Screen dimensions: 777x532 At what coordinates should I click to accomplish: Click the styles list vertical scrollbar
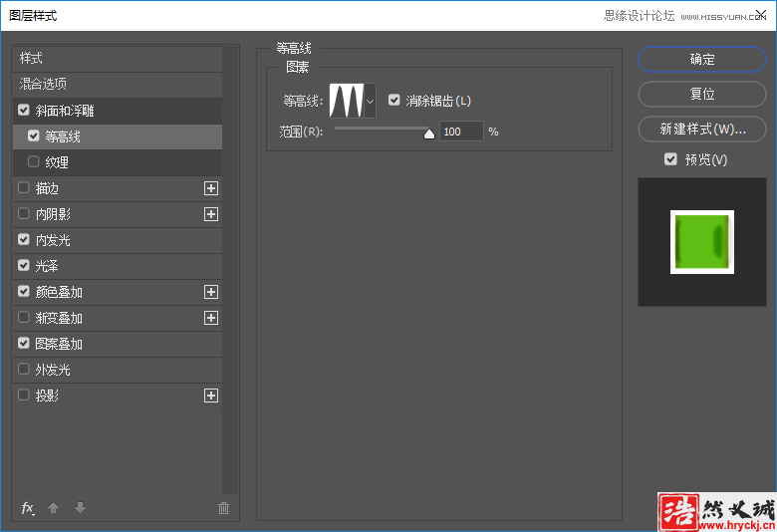(230, 269)
